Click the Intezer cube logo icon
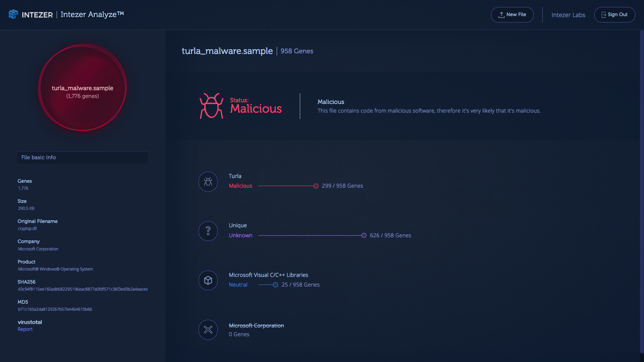Viewport: 644px width, 362px height. click(x=13, y=14)
